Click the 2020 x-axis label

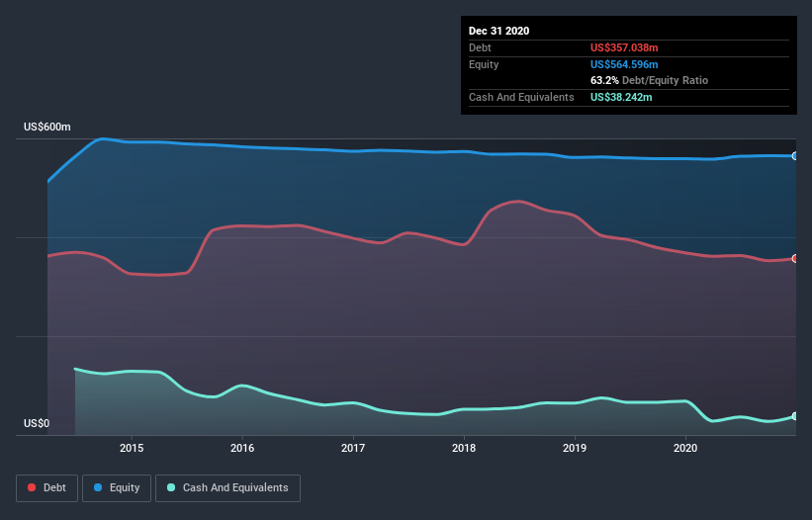point(685,448)
